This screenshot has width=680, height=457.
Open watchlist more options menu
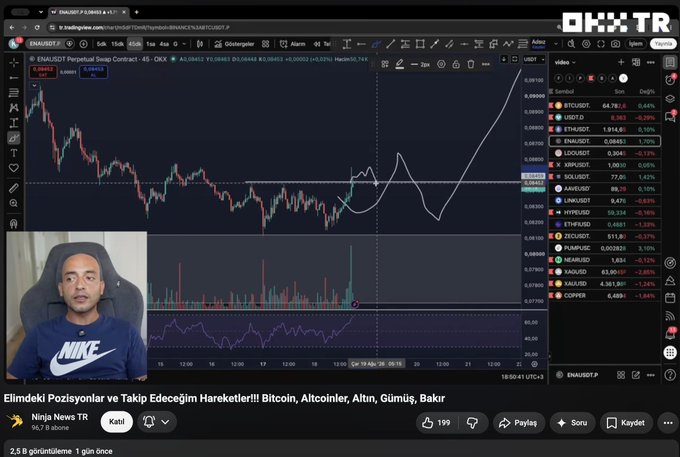pyautogui.click(x=651, y=62)
